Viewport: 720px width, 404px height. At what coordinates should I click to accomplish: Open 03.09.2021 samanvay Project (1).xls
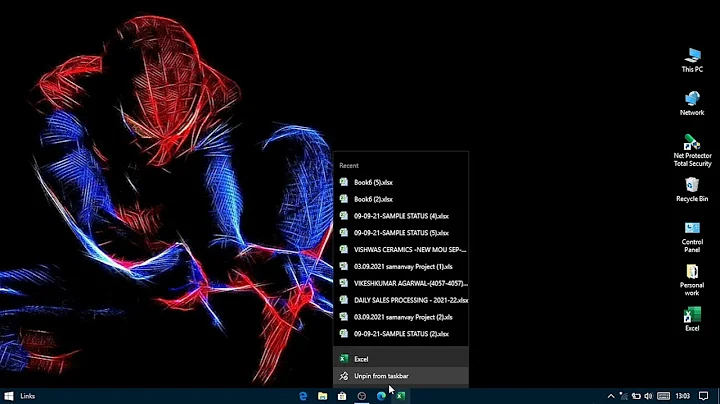[x=400, y=266]
